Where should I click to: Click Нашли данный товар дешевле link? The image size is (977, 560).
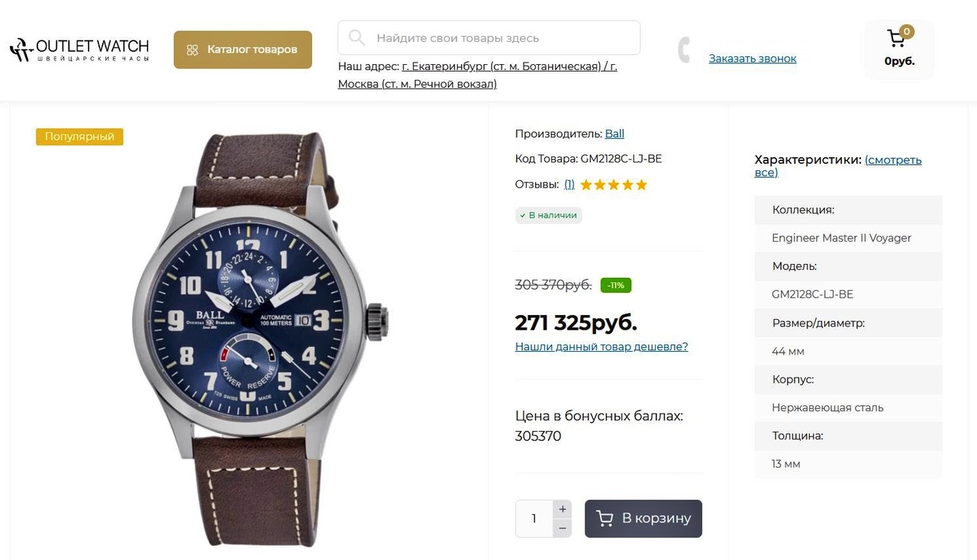(x=601, y=347)
